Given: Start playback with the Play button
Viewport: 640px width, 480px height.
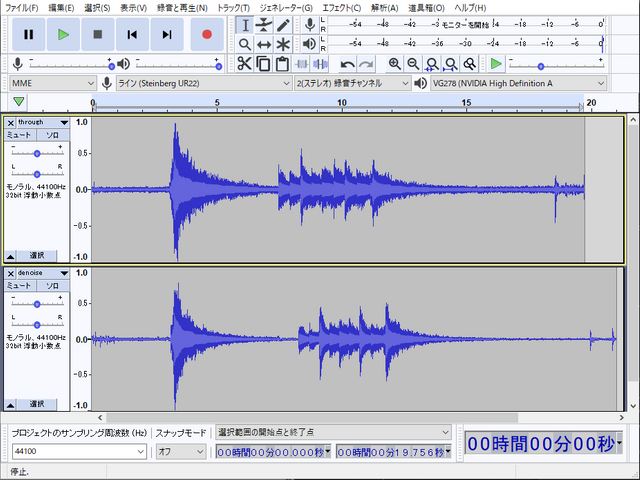Looking at the screenshot, I should 63,34.
